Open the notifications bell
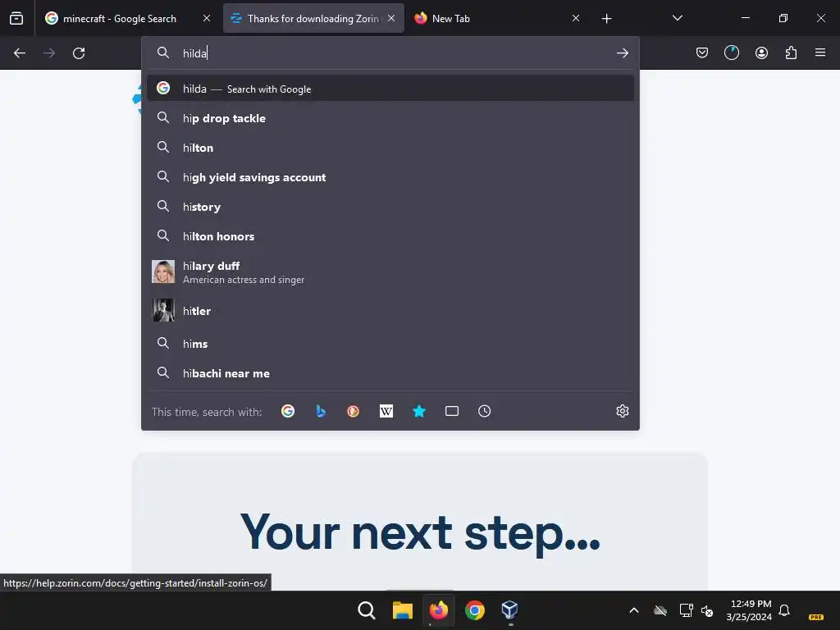The image size is (840, 630). click(784, 609)
